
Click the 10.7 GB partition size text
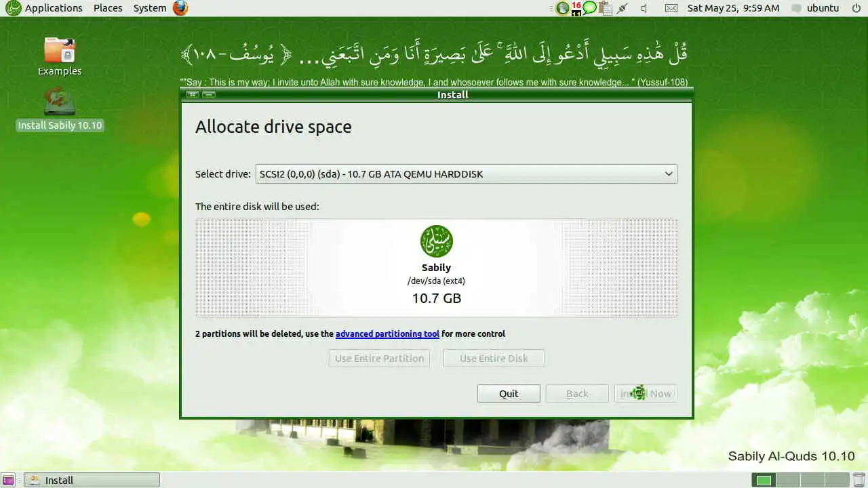(437, 298)
